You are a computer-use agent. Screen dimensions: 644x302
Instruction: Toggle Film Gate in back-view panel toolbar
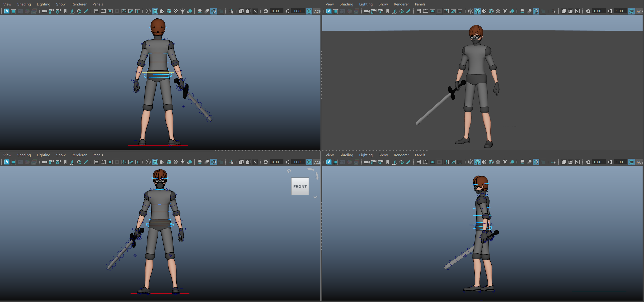pos(103,11)
